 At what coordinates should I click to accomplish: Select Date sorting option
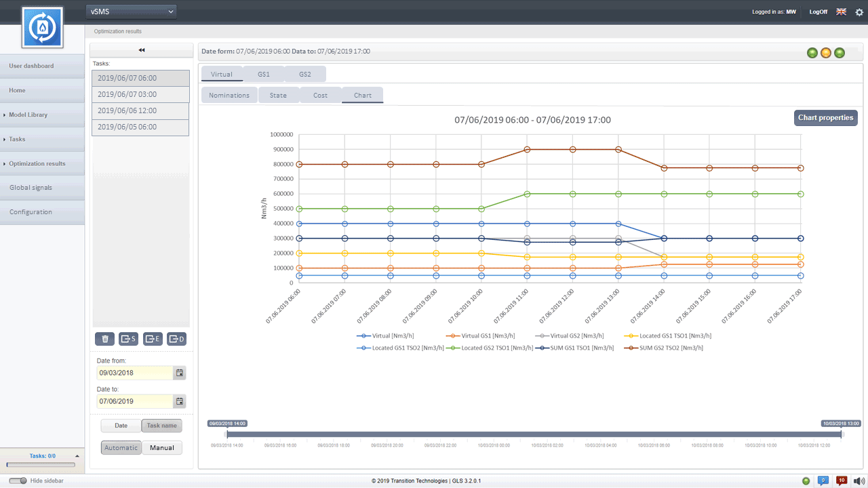121,426
